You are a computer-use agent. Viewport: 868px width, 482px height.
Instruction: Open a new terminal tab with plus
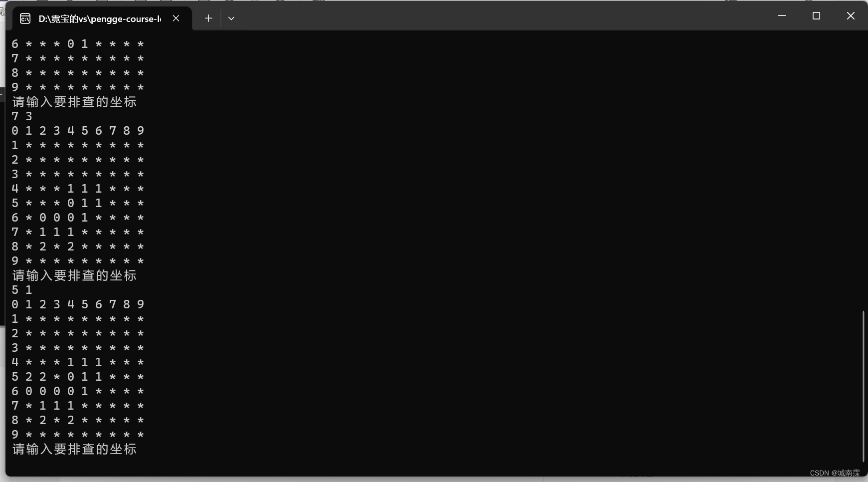[x=208, y=18]
